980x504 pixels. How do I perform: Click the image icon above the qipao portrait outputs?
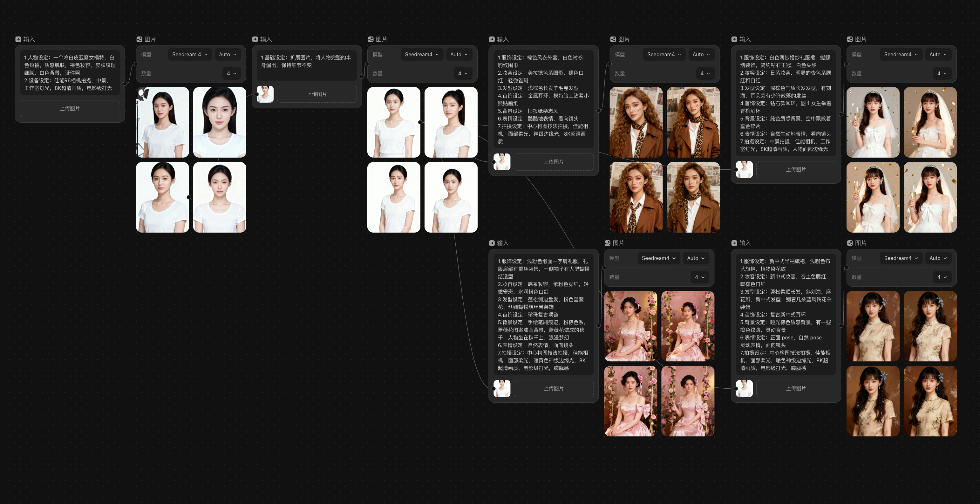click(849, 243)
